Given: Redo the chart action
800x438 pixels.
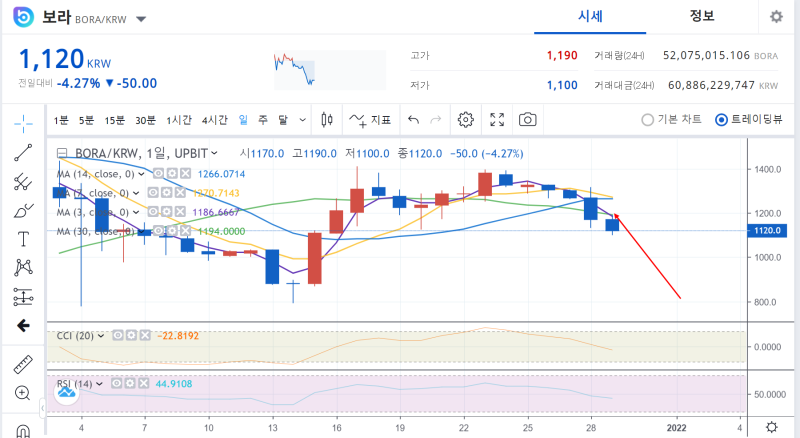Looking at the screenshot, I should 435,120.
